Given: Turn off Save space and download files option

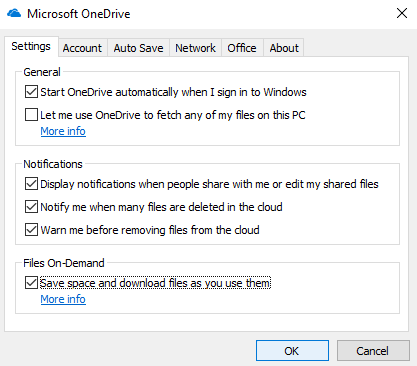Looking at the screenshot, I should pos(31,283).
